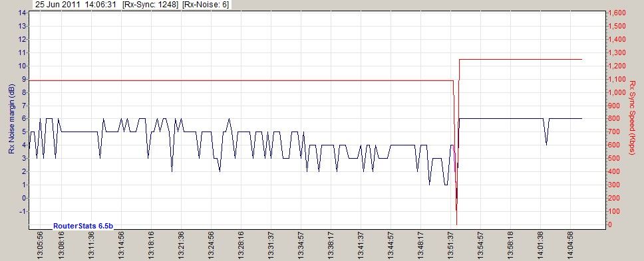Click the 0 tick on noise margin axis

coord(24,198)
